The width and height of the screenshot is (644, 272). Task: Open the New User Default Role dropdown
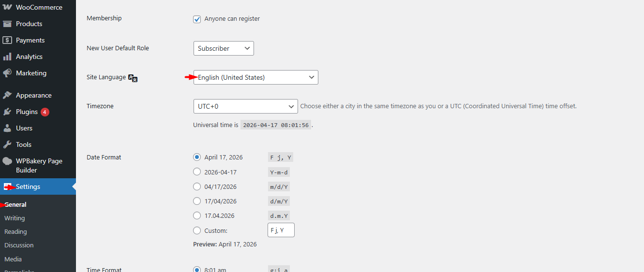click(x=224, y=48)
